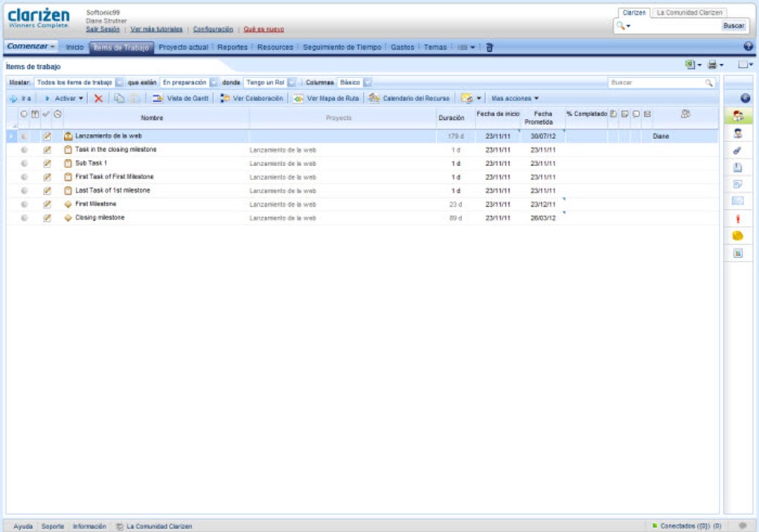Viewport: 759px width, 532px height.
Task: Click the La Comunidad Clarizen search tab
Action: click(689, 13)
